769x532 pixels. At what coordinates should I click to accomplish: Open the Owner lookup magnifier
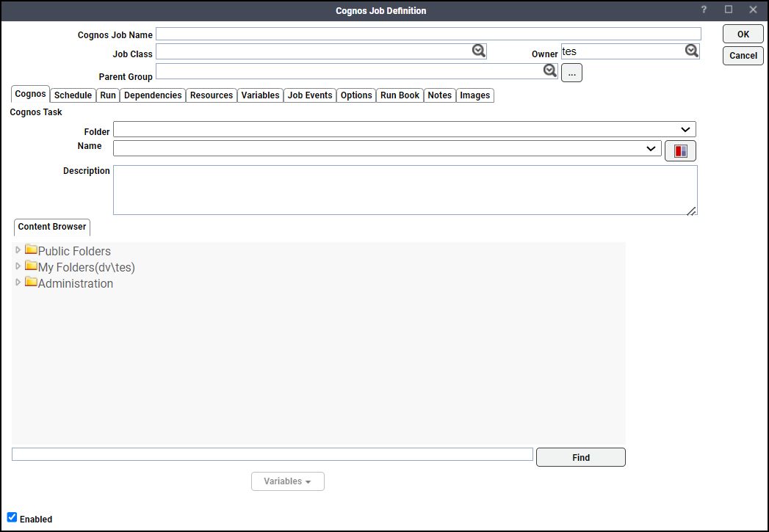691,51
